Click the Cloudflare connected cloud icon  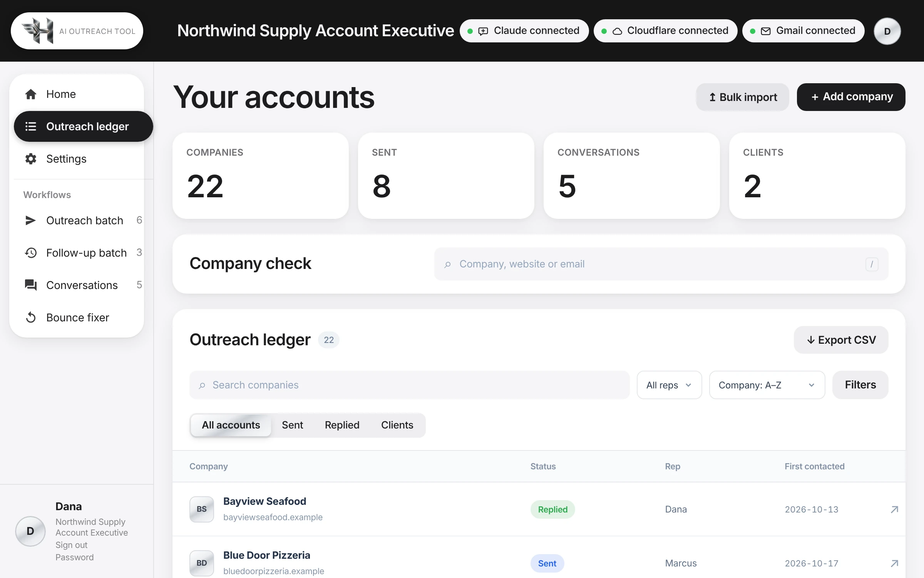coord(617,31)
